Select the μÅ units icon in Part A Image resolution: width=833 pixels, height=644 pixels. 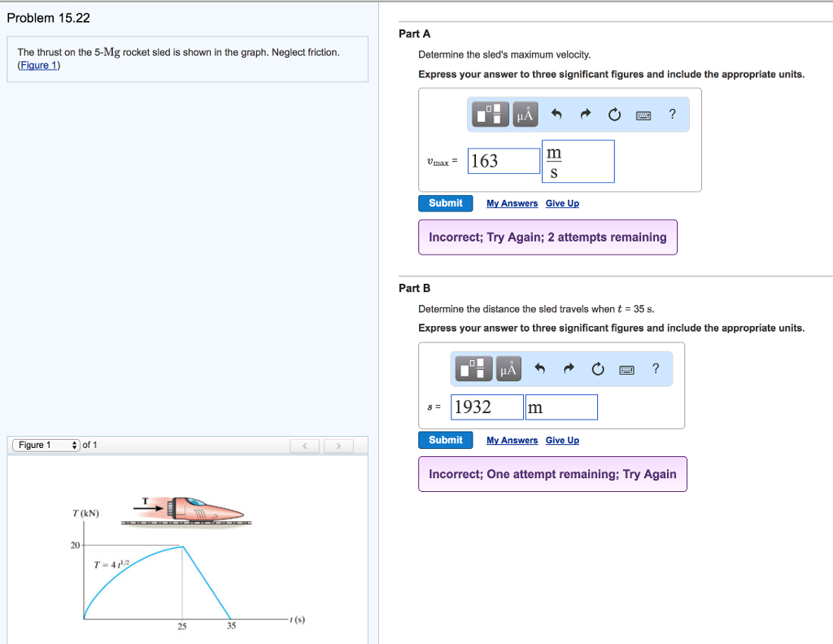point(525,115)
